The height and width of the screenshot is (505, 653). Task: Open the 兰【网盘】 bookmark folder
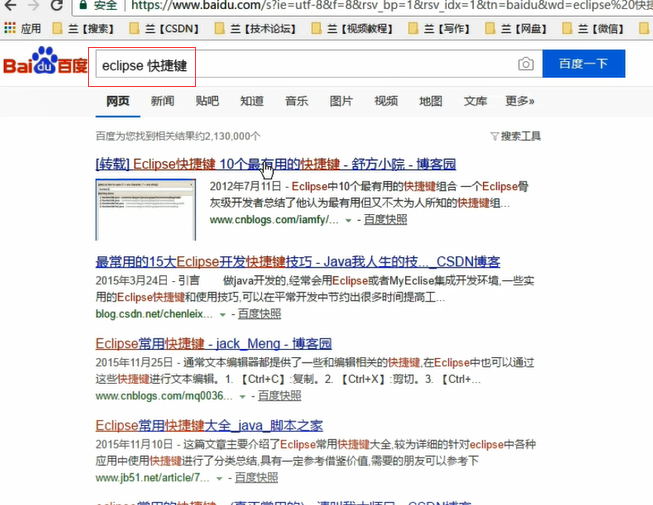click(516, 29)
